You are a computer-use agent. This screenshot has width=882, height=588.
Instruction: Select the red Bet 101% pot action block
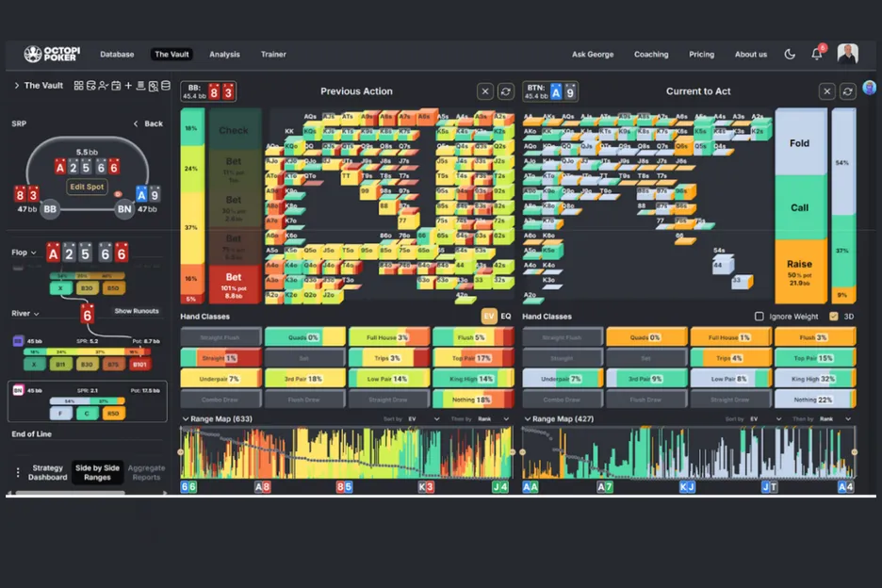click(234, 282)
